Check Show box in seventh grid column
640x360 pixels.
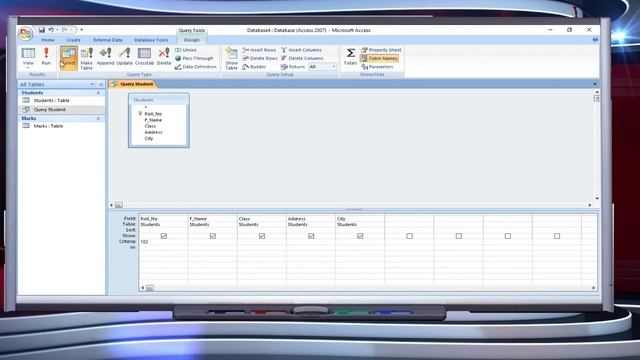point(459,236)
